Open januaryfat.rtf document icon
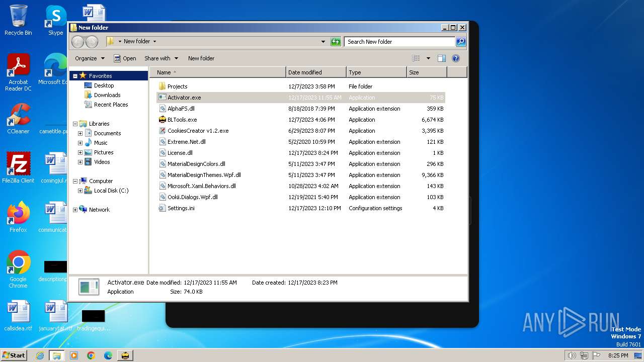The width and height of the screenshot is (644, 362). click(55, 316)
